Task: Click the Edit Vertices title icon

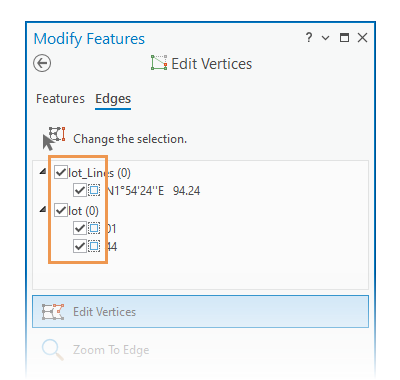Action: click(159, 63)
